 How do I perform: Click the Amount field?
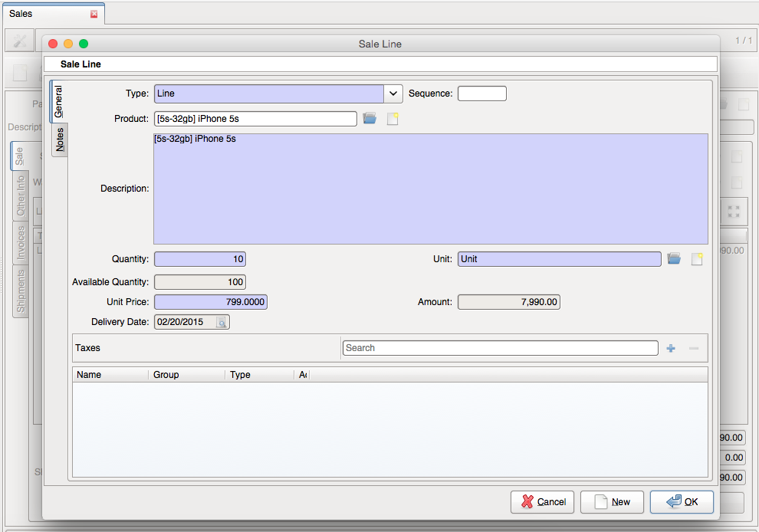click(x=509, y=302)
